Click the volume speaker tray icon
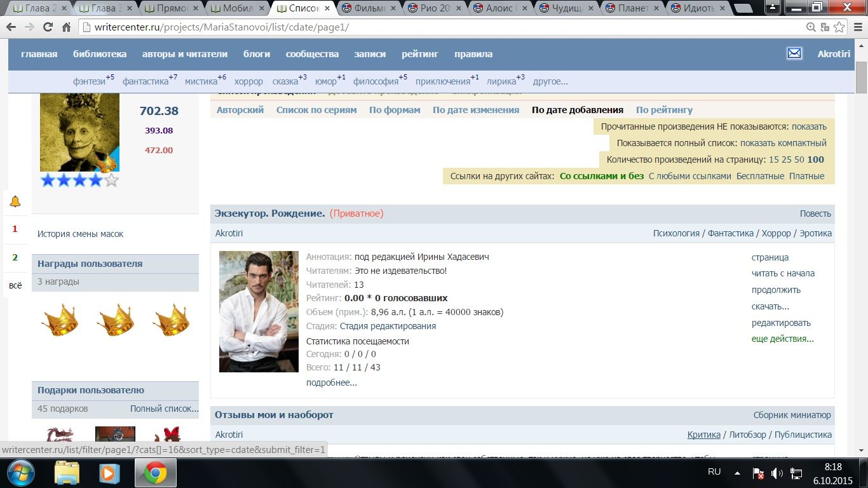The height and width of the screenshot is (488, 868). tap(776, 473)
